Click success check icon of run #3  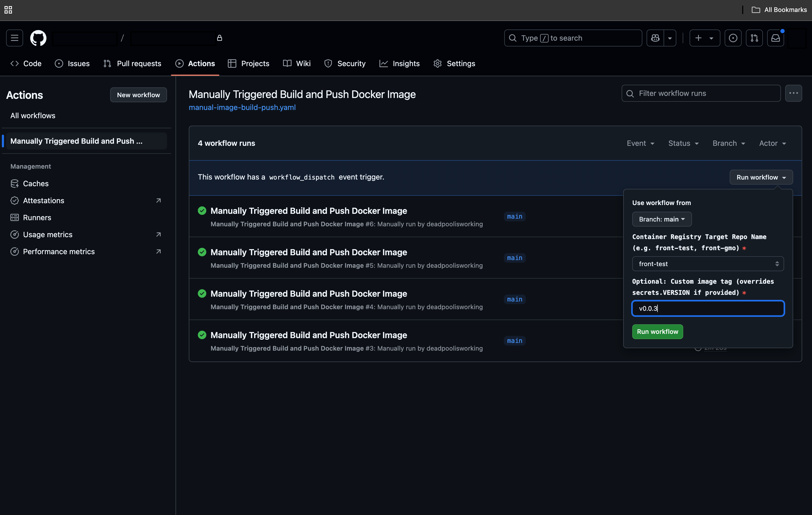(202, 335)
